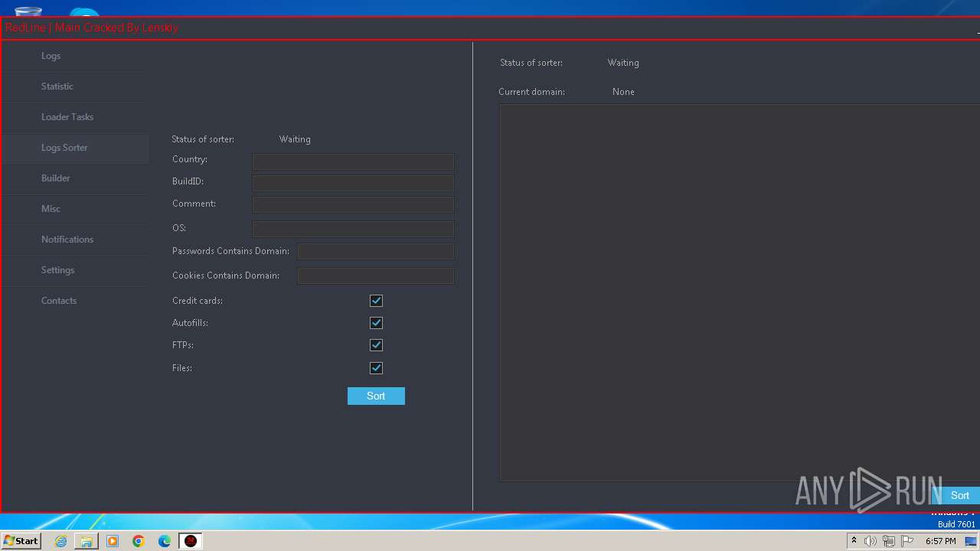Image resolution: width=980 pixels, height=551 pixels.
Task: Click the Current domain None value
Action: tap(623, 92)
